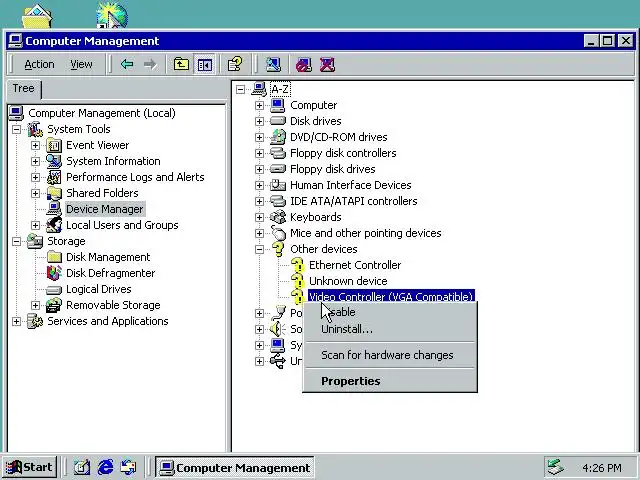
Task: Click the Disk Defragmenter icon
Action: point(54,273)
